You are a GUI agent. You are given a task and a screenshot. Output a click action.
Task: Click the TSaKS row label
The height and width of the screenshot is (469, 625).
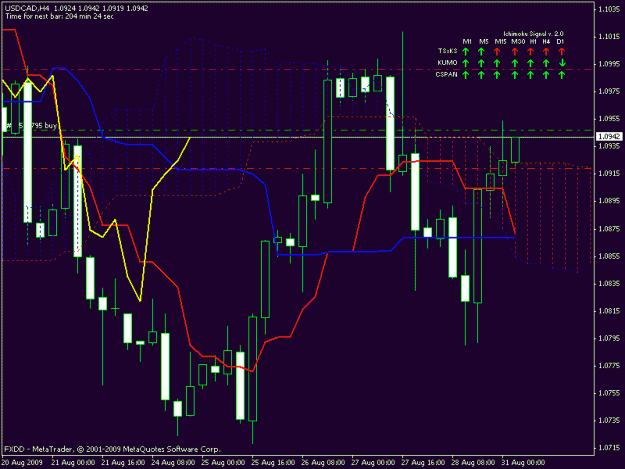tap(447, 51)
